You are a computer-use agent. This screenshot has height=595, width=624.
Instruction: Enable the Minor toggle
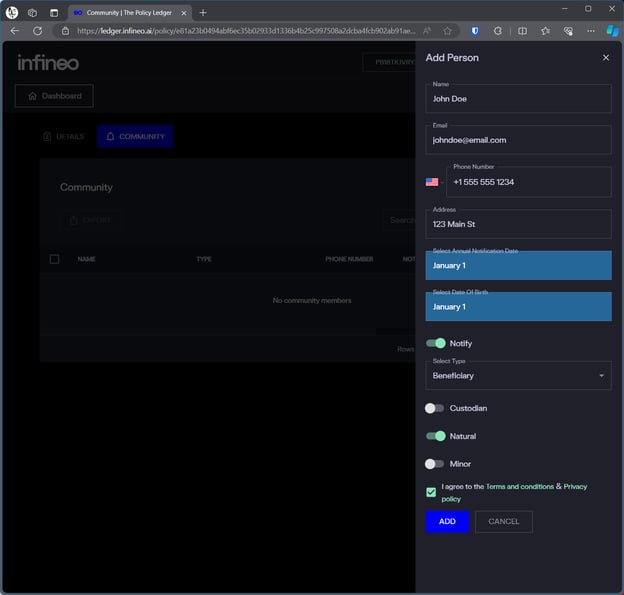(x=434, y=464)
